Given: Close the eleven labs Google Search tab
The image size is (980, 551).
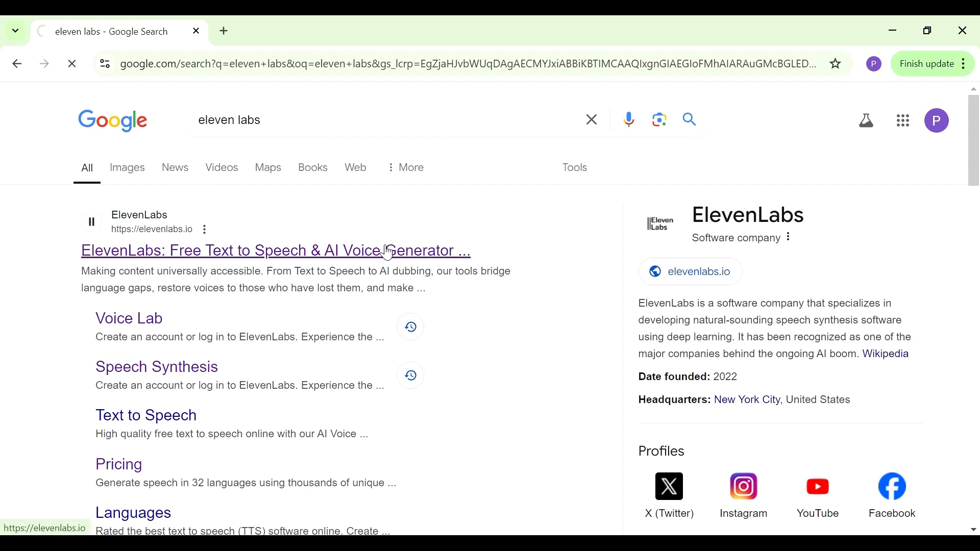Looking at the screenshot, I should click(x=197, y=31).
